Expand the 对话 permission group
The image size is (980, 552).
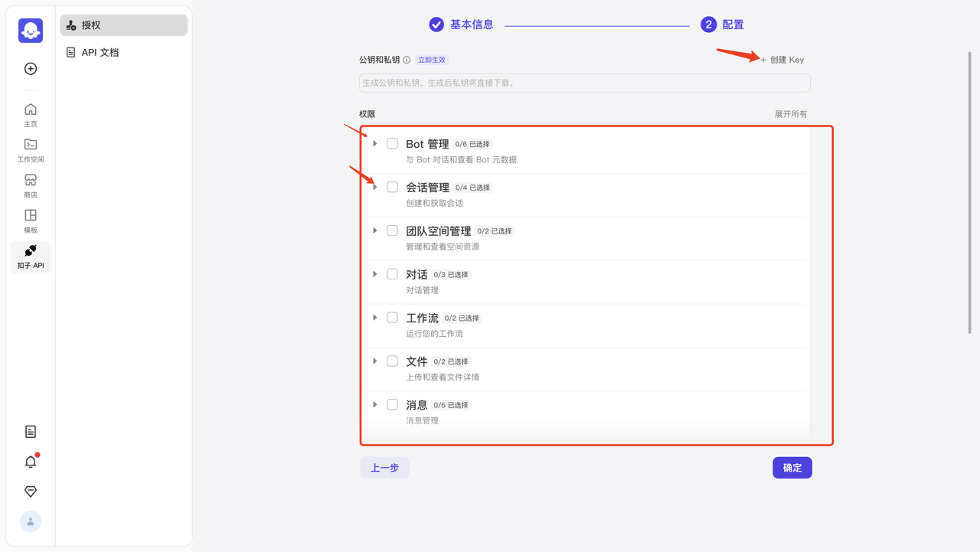tap(375, 274)
